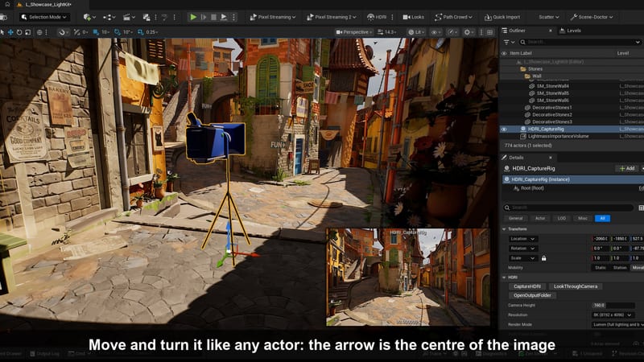The height and width of the screenshot is (362, 644).
Task: Select LightmassImportanceVolume in the Outliner
Action: 558,136
